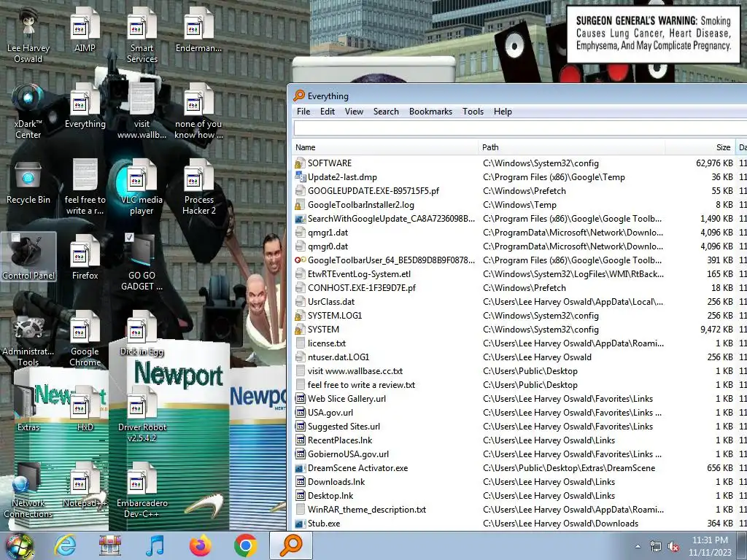Select the Smart Services desktop icon
The height and width of the screenshot is (560, 747).
142,36
